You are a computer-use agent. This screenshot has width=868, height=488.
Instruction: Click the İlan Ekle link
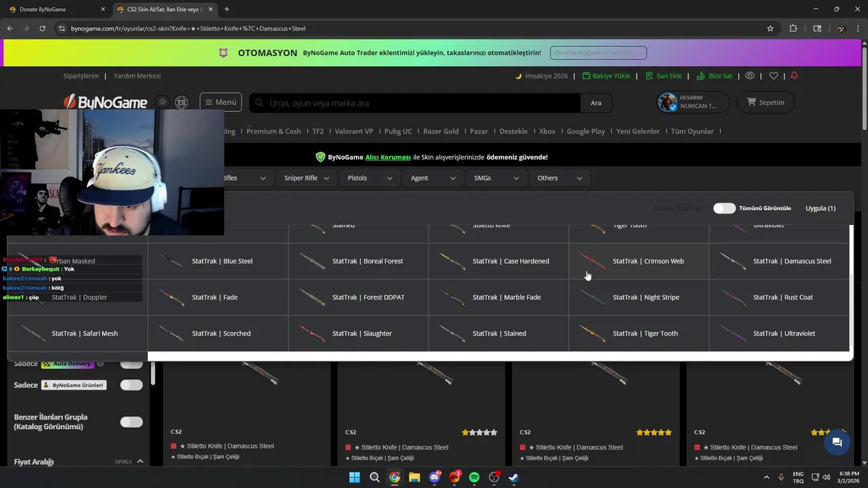[x=664, y=76]
